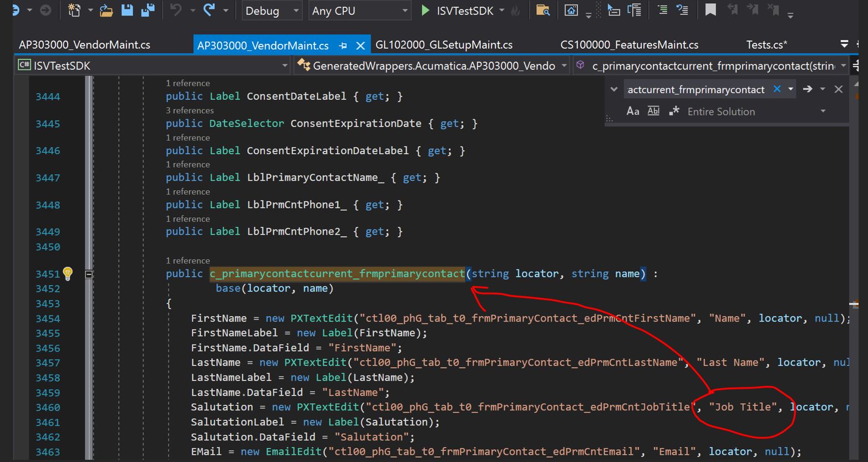Switch to the inactive AP303000_VendorMaint.cs tab

point(84,45)
